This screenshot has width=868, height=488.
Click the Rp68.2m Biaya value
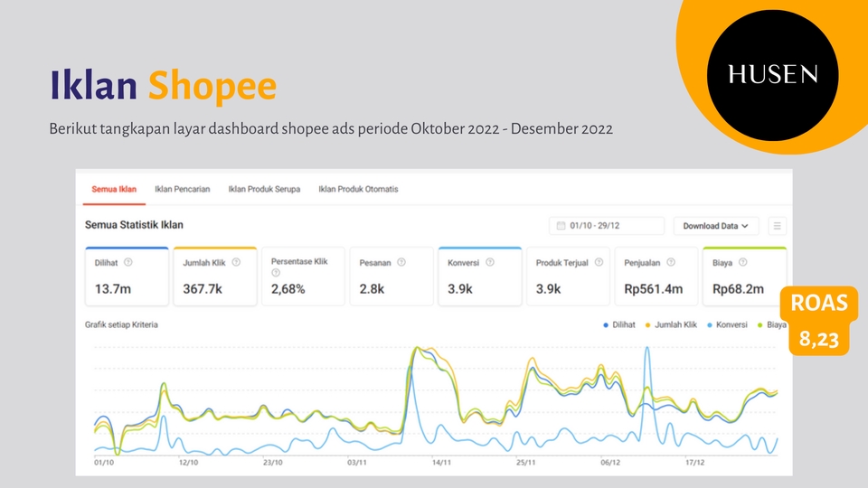(x=738, y=289)
